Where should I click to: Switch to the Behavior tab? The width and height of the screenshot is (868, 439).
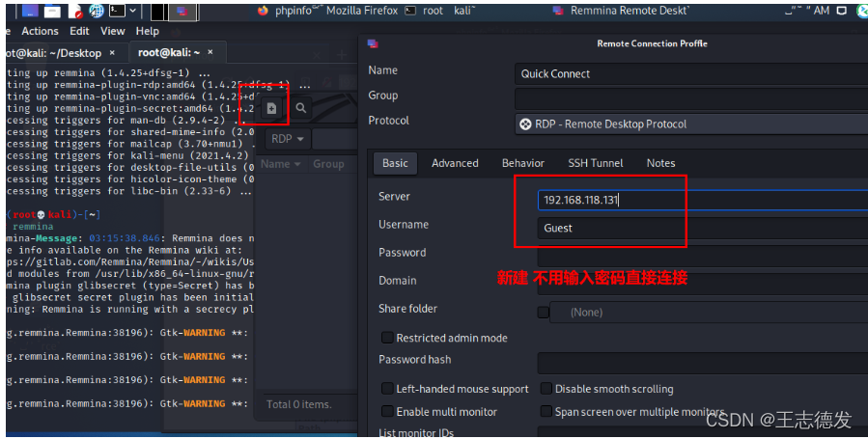(x=523, y=163)
